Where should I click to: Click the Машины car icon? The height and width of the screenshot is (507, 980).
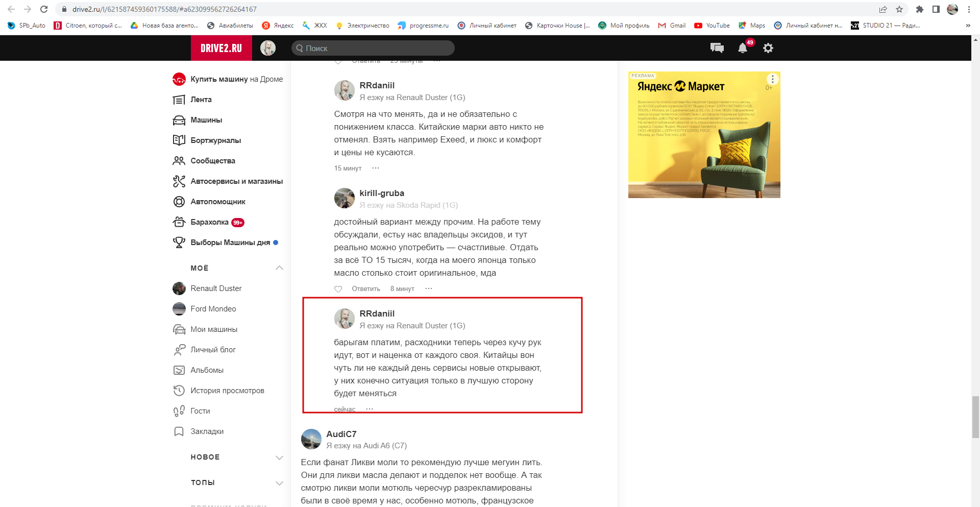pos(179,120)
